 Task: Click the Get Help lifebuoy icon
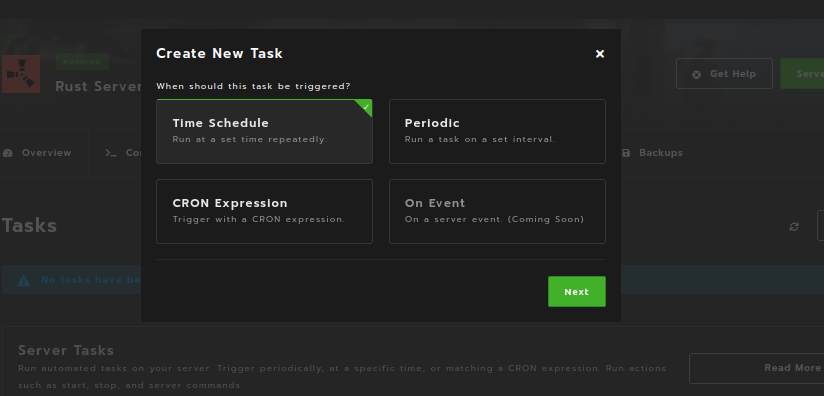pyautogui.click(x=697, y=75)
